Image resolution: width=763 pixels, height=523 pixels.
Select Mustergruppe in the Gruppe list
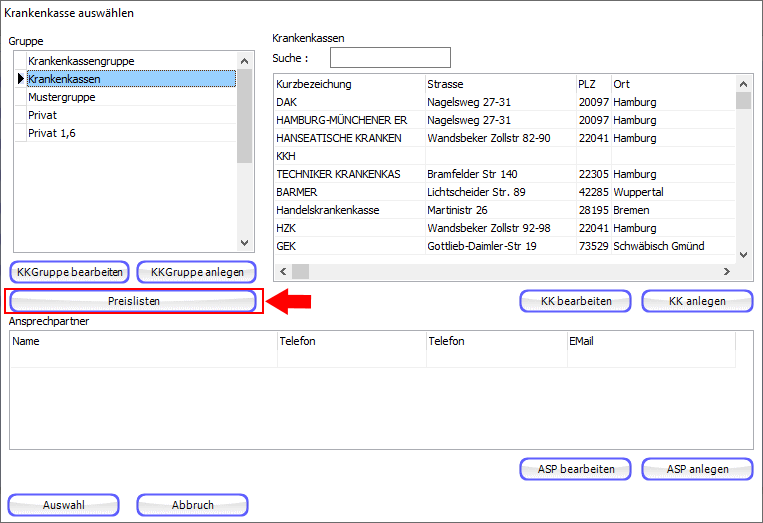pos(62,98)
